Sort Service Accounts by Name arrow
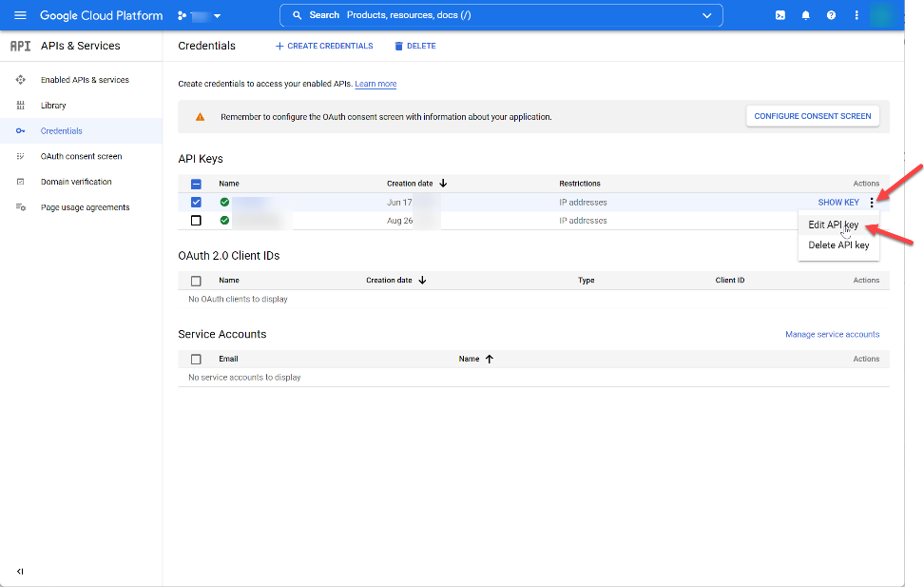This screenshot has height=587, width=924. point(490,359)
